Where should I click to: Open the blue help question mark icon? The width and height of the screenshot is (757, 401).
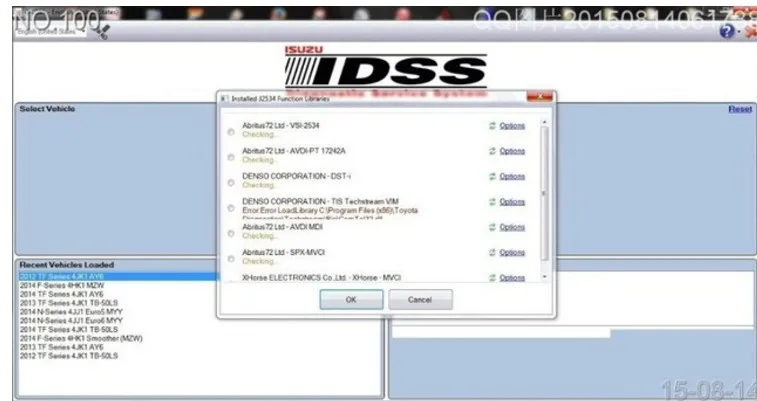pos(727,31)
